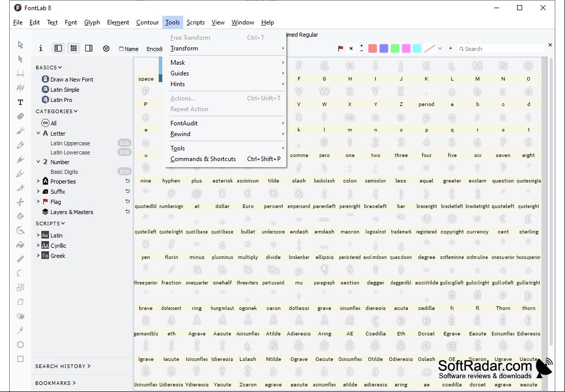Select the Fill paint bucket tool

(20, 245)
